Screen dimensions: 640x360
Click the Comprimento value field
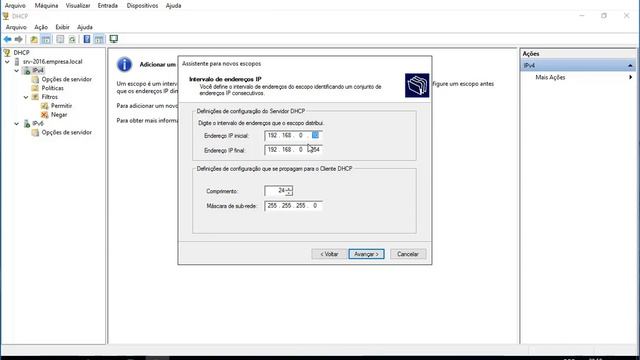[275, 191]
